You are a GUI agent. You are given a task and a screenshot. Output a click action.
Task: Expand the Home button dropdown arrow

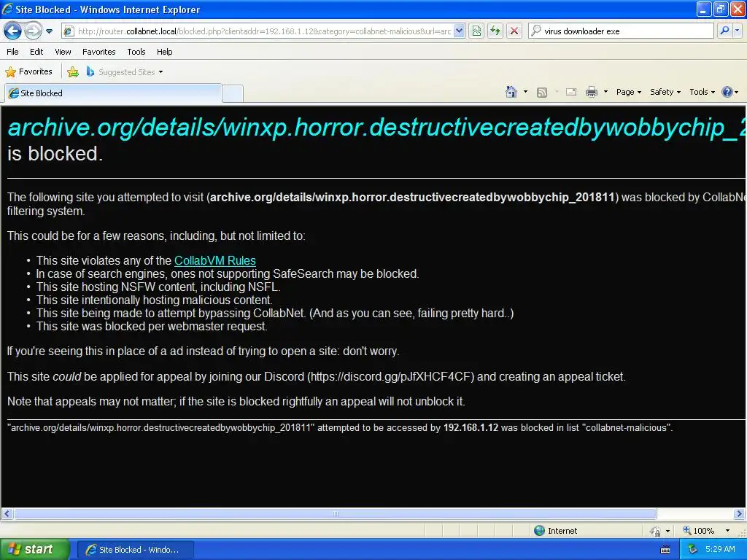click(525, 92)
